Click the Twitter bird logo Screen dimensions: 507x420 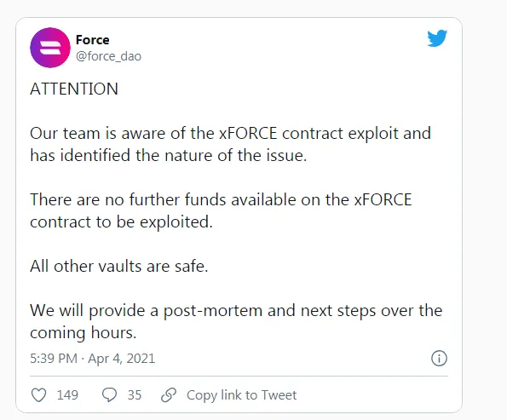pyautogui.click(x=437, y=38)
